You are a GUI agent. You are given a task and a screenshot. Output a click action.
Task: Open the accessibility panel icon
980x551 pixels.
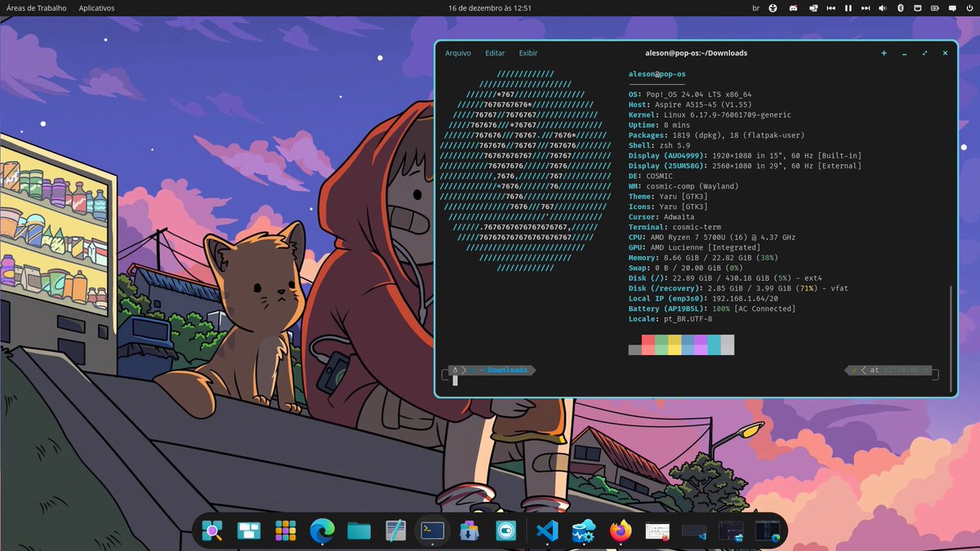pos(773,7)
